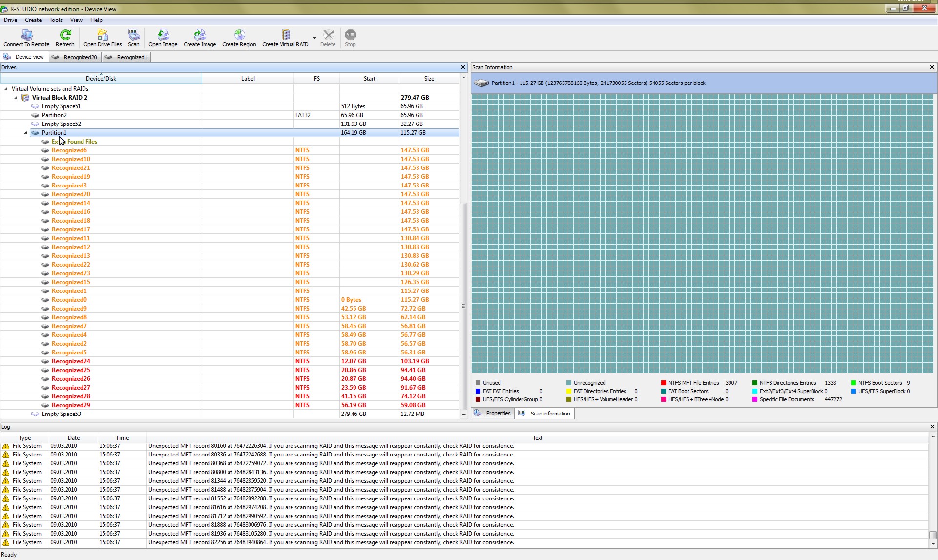Collapse the Partition1 tree node
The height and width of the screenshot is (560, 938).
tap(25, 133)
